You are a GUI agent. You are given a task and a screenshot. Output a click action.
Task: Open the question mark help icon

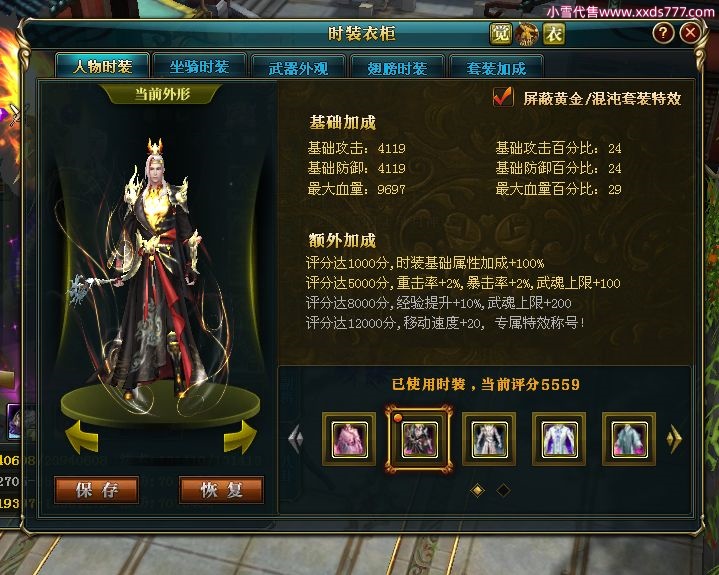pos(663,33)
